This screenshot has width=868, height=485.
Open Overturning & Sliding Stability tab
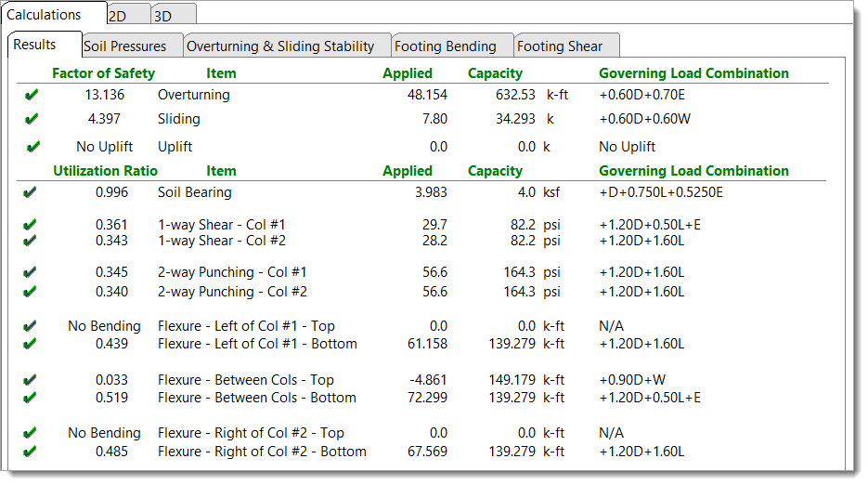coord(287,46)
